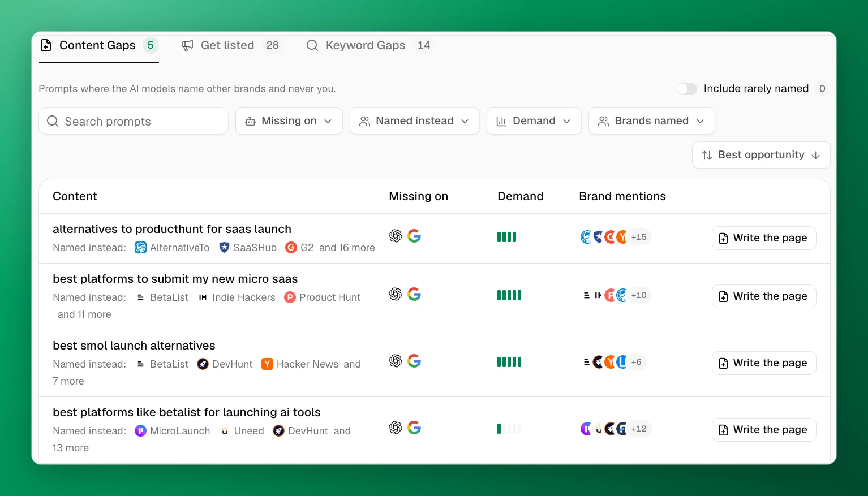Open the Content Gaps tab
This screenshot has height=496, width=868.
click(x=99, y=45)
